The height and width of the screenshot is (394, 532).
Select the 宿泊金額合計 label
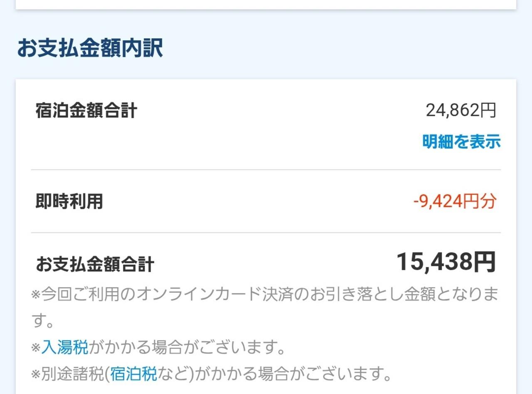(x=86, y=111)
